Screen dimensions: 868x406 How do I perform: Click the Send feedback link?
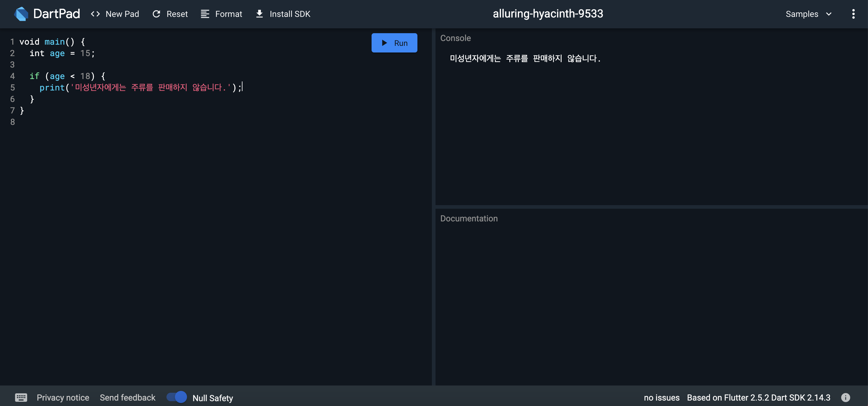click(127, 398)
